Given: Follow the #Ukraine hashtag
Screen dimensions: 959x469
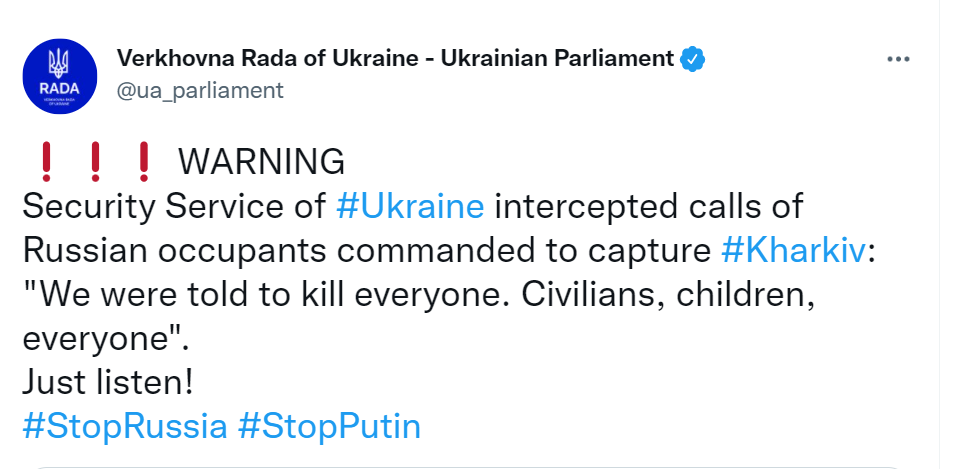Looking at the screenshot, I should [x=410, y=206].
